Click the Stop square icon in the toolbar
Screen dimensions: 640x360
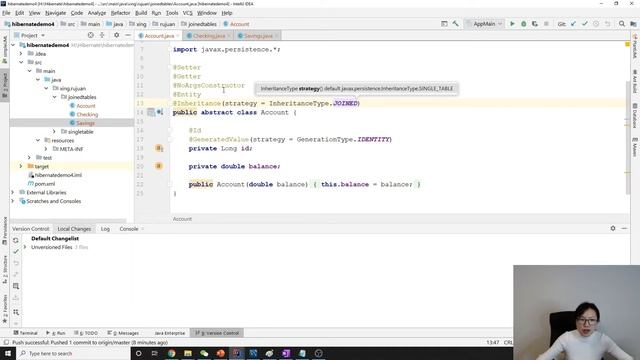[x=546, y=24]
